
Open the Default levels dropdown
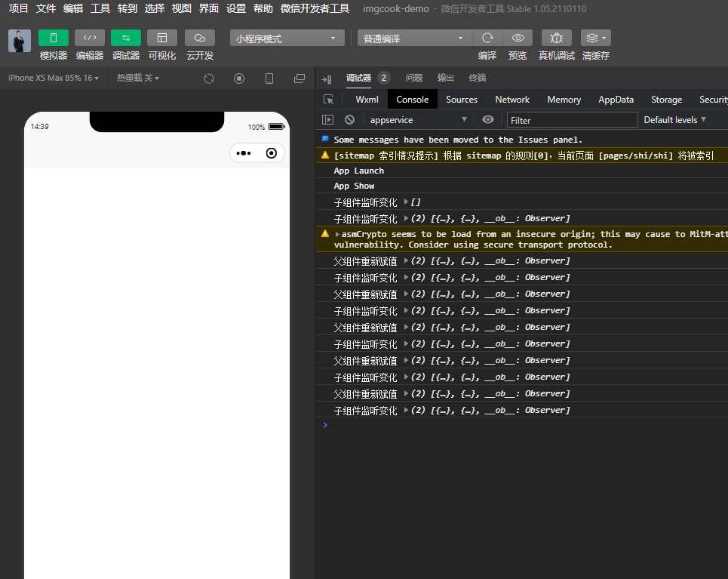click(x=674, y=119)
